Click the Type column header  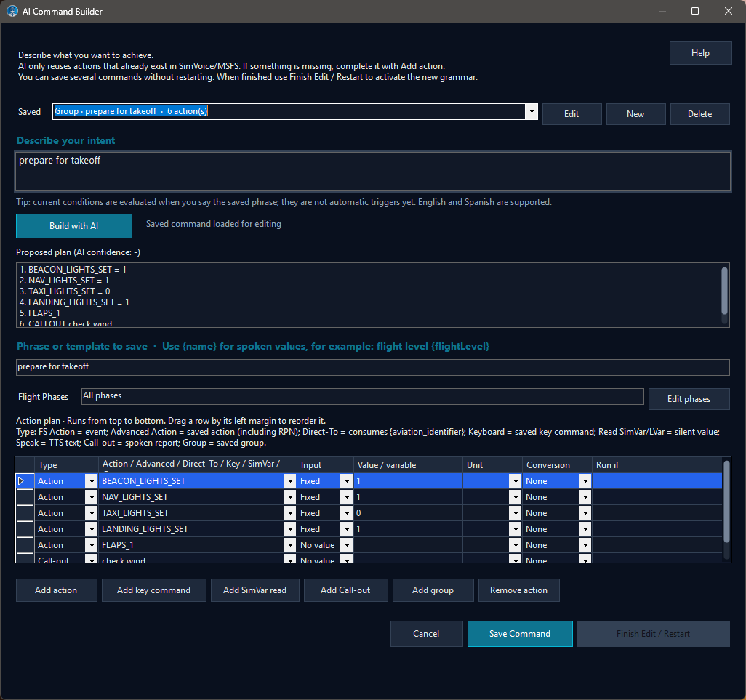(66, 465)
